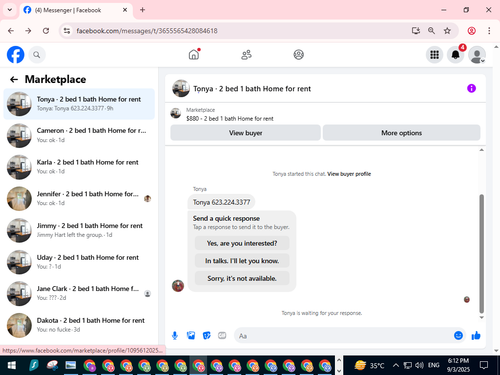The height and width of the screenshot is (375, 500).
Task: Open the volume control in tray
Action: [x=419, y=365]
